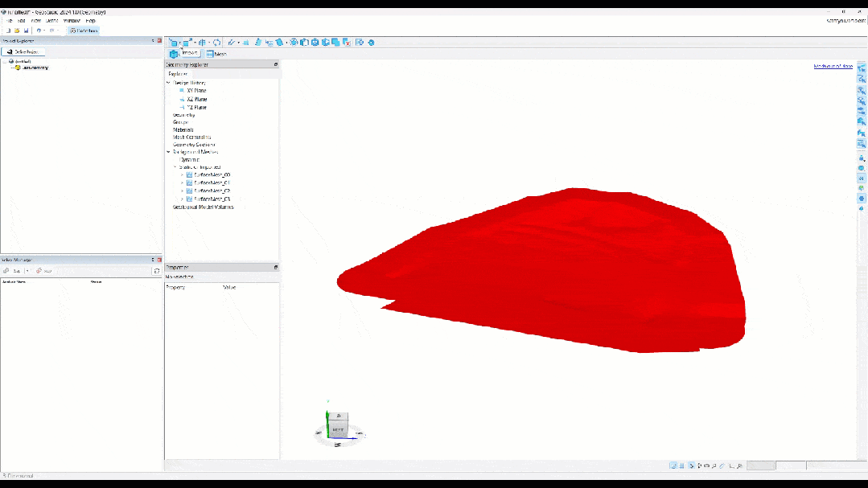Collapse the Background Meshes node
This screenshot has width=868, height=488.
pos(168,152)
